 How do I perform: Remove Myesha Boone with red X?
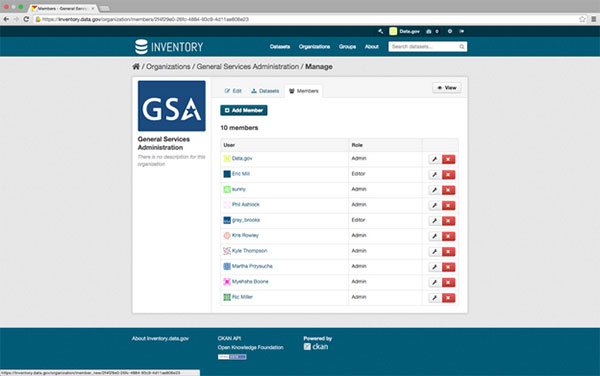click(x=448, y=282)
